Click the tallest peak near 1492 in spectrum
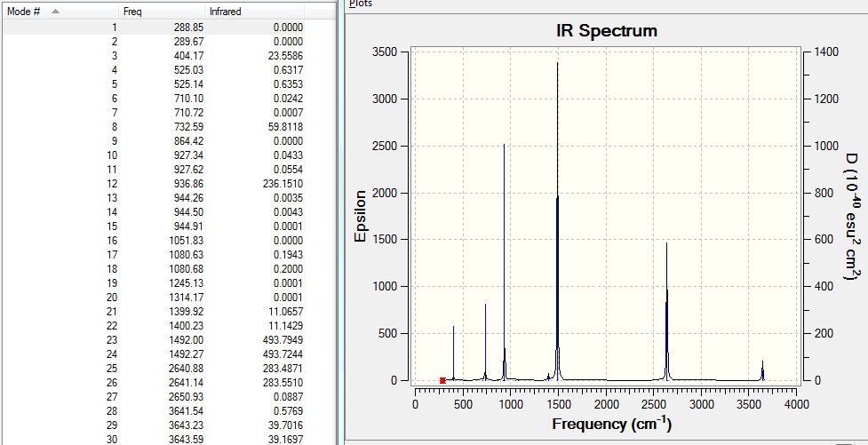This screenshot has height=445, width=868. click(x=557, y=221)
